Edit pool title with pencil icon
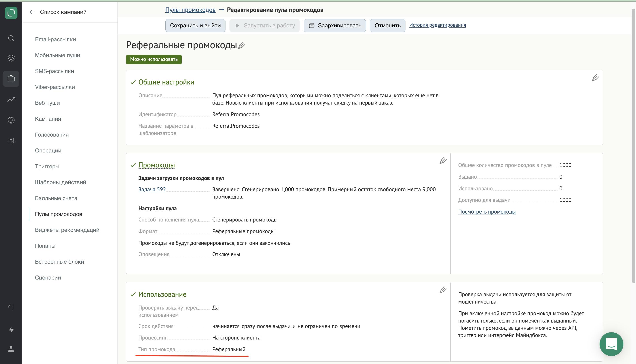The height and width of the screenshot is (364, 636). (241, 45)
